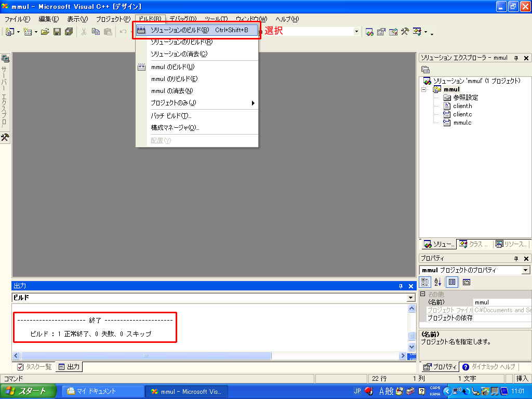532x399 pixels.
Task: Open the プロジェクト menu
Action: click(x=113, y=19)
